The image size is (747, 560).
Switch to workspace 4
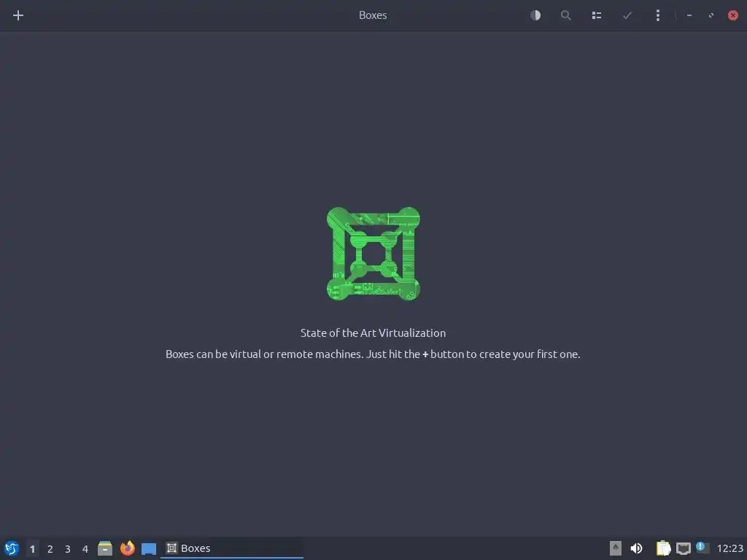click(85, 549)
